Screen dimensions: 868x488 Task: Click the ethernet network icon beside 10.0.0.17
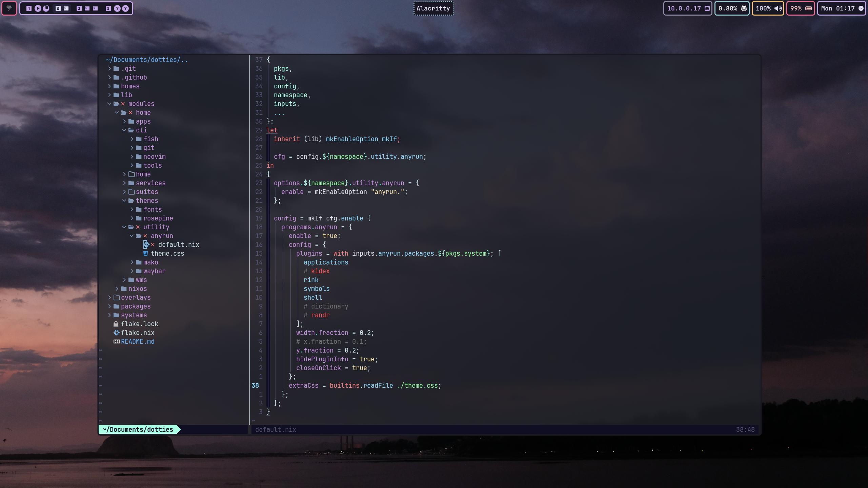pyautogui.click(x=707, y=8)
